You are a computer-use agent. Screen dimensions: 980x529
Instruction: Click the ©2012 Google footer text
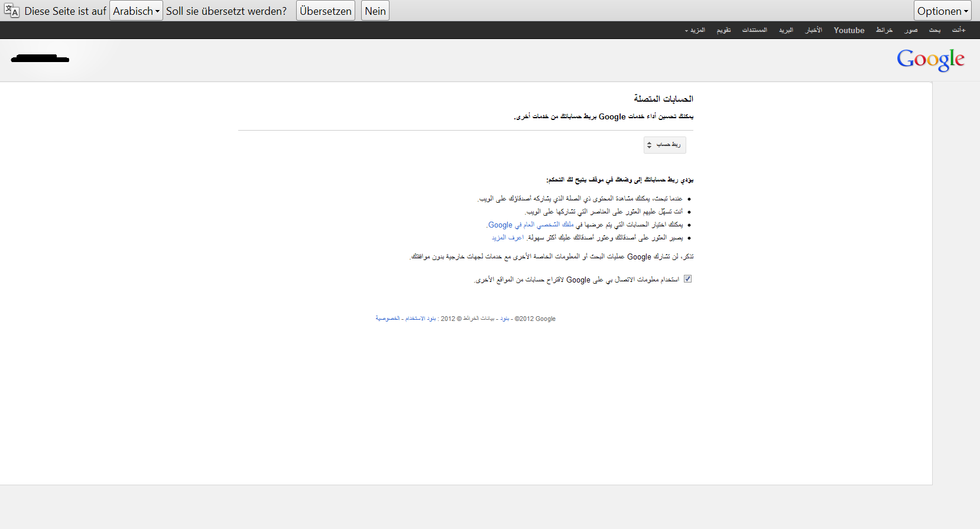(x=535, y=319)
